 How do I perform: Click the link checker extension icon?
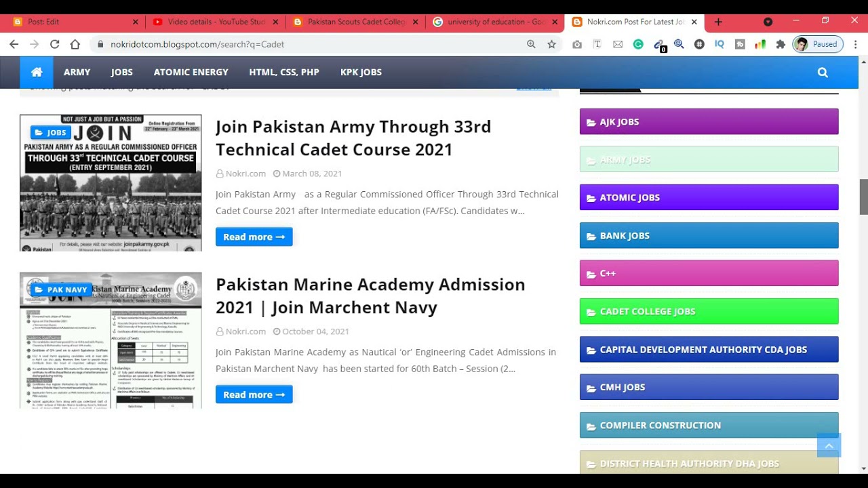659,45
